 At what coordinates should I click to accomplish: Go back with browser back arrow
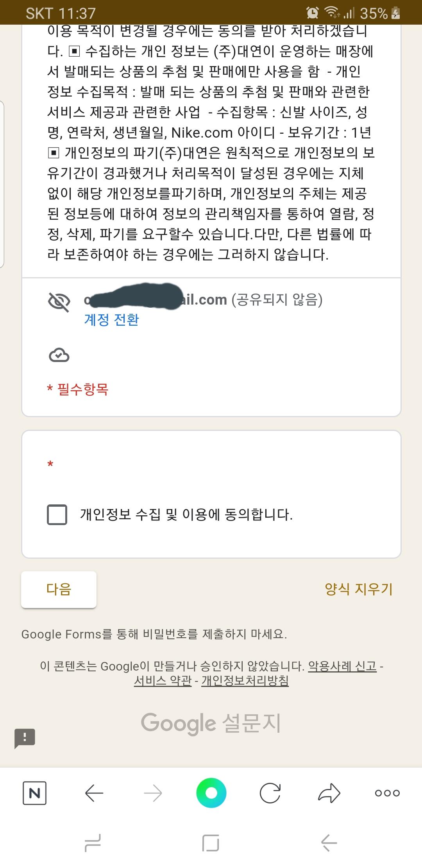[94, 793]
